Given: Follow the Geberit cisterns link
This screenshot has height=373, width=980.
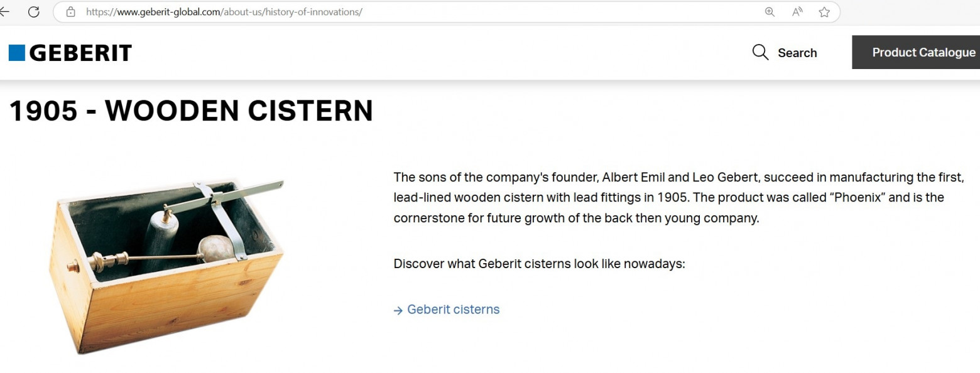Looking at the screenshot, I should click(453, 310).
